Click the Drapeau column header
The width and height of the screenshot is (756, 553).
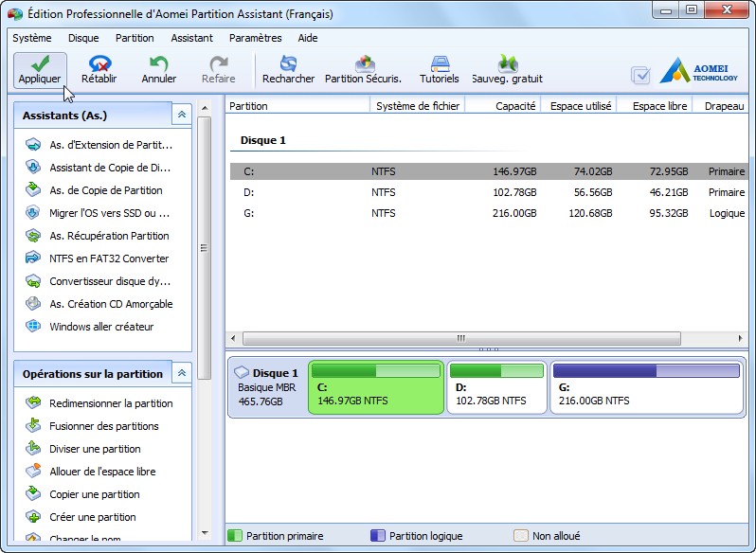(x=721, y=106)
